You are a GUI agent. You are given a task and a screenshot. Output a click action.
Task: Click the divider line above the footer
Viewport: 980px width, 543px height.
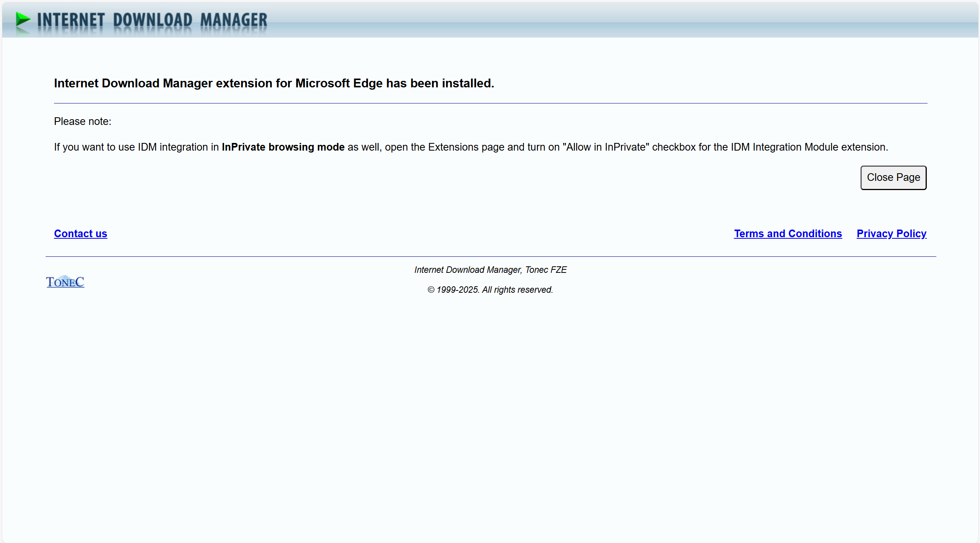(490, 256)
